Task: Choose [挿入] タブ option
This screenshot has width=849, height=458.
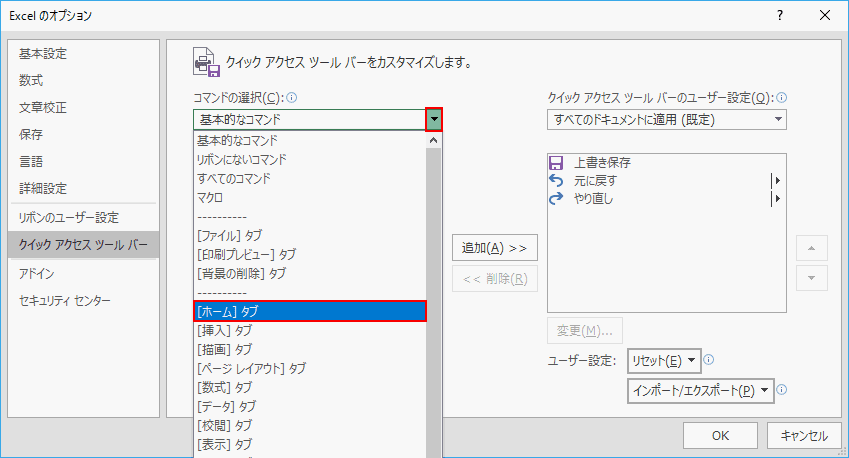Action: [x=310, y=330]
